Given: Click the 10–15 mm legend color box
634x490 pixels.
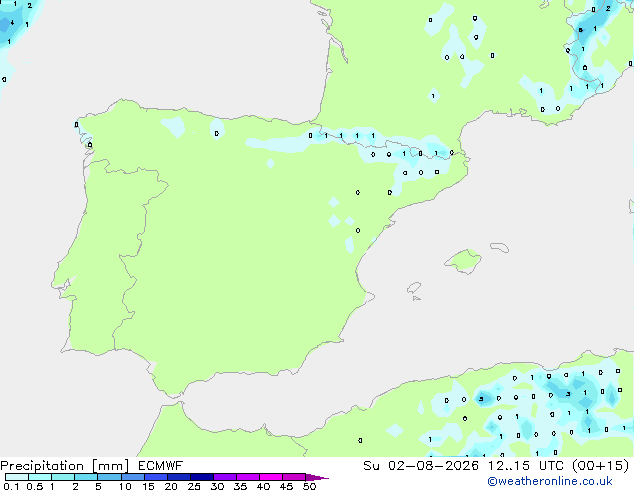Looking at the screenshot, I should (132, 477).
